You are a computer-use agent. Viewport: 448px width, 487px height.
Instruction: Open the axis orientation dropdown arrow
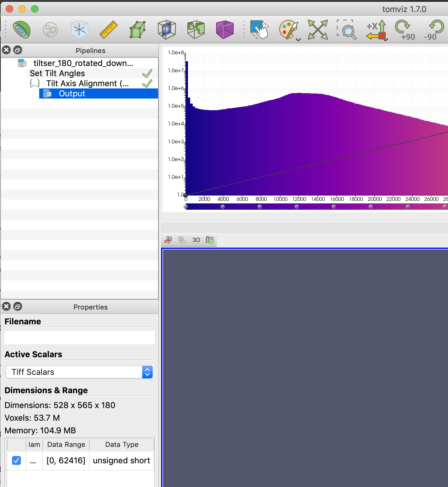click(x=385, y=39)
